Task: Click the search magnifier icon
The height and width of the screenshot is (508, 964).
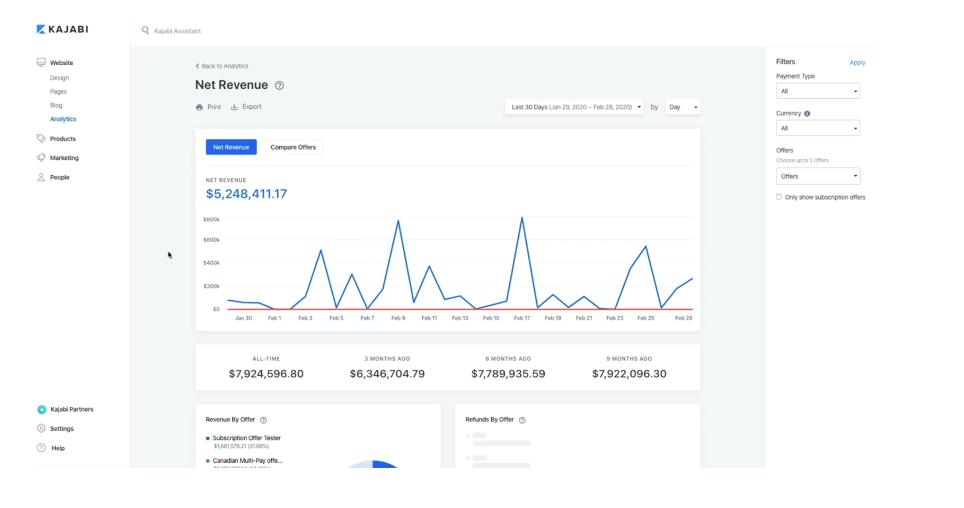Action: pos(145,30)
